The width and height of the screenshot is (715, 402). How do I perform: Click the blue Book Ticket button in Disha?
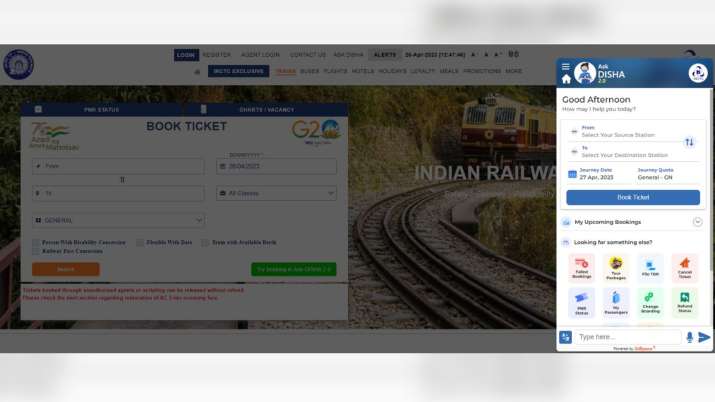coord(633,197)
